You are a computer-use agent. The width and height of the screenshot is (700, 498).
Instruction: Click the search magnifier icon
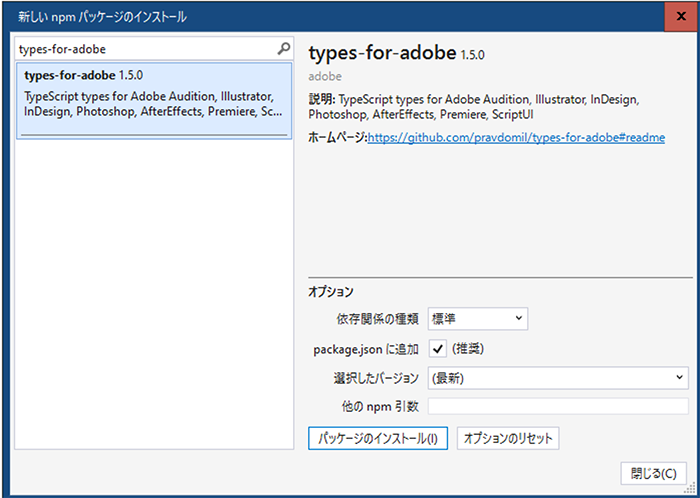pyautogui.click(x=283, y=48)
